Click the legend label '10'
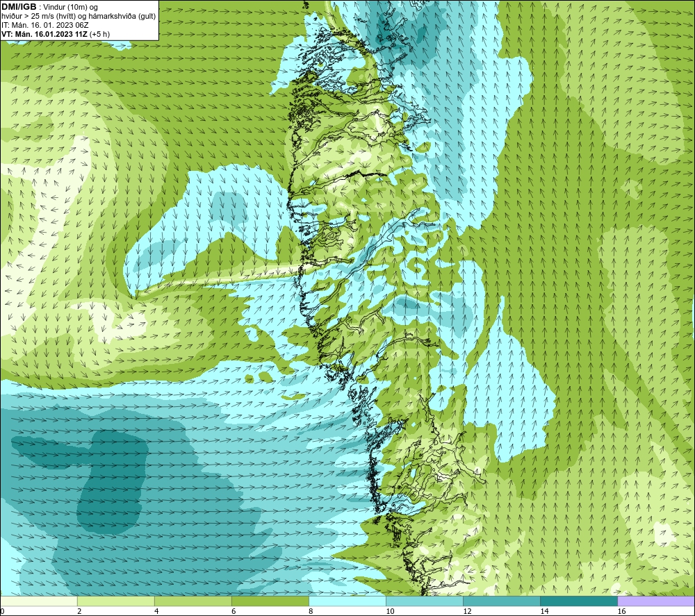 [390, 612]
